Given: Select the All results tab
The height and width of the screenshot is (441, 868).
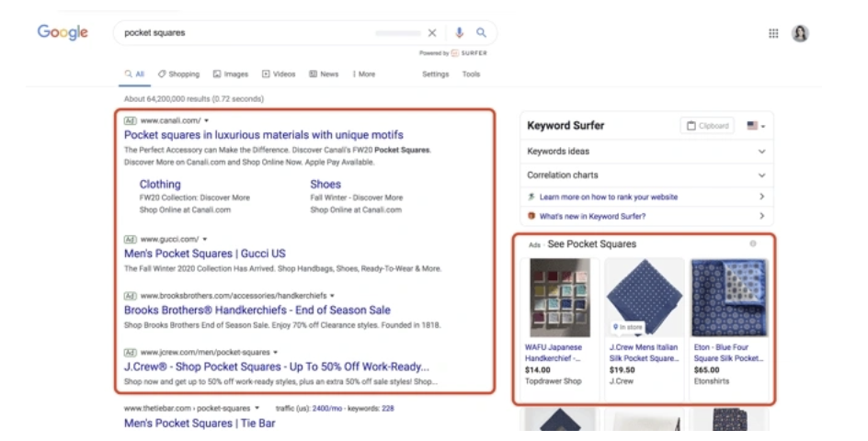Looking at the screenshot, I should click(x=134, y=74).
